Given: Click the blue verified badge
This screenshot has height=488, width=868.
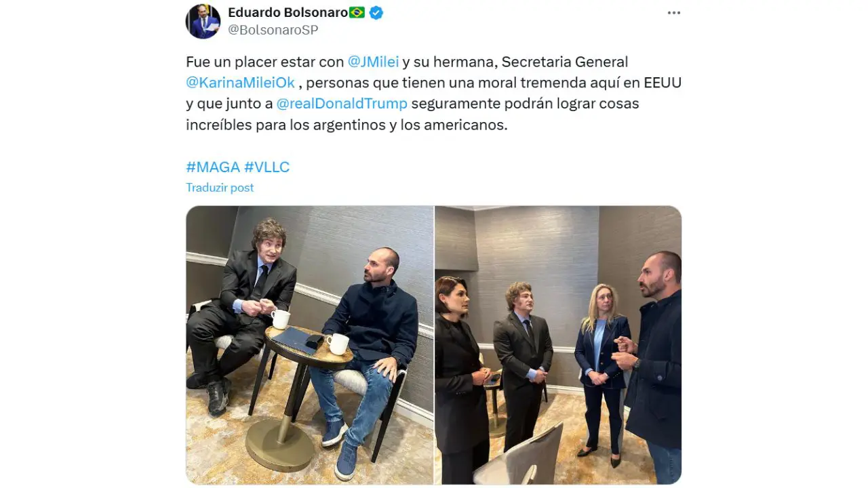Looking at the screenshot, I should pos(376,13).
